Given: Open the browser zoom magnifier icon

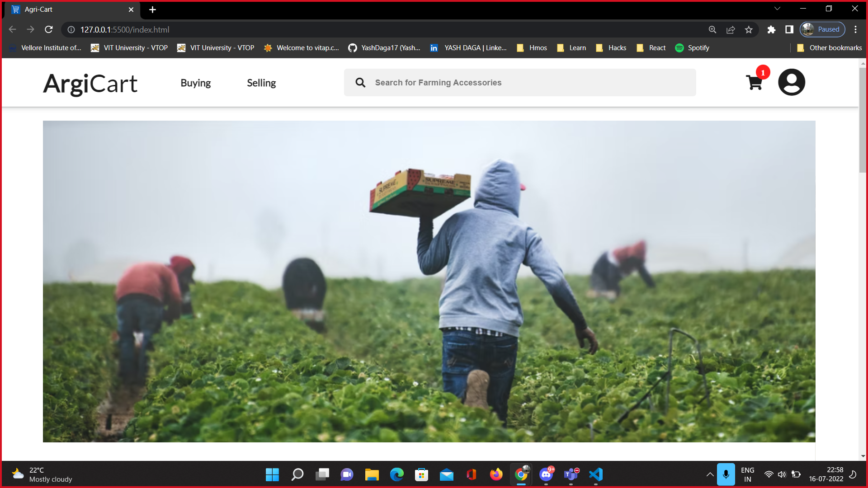Looking at the screenshot, I should [712, 29].
